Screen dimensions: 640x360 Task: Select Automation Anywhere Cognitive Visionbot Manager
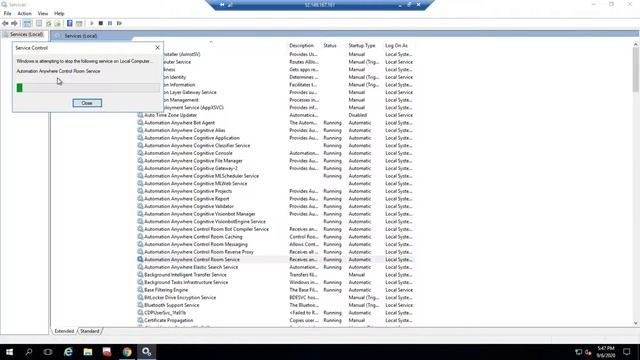[x=200, y=214]
